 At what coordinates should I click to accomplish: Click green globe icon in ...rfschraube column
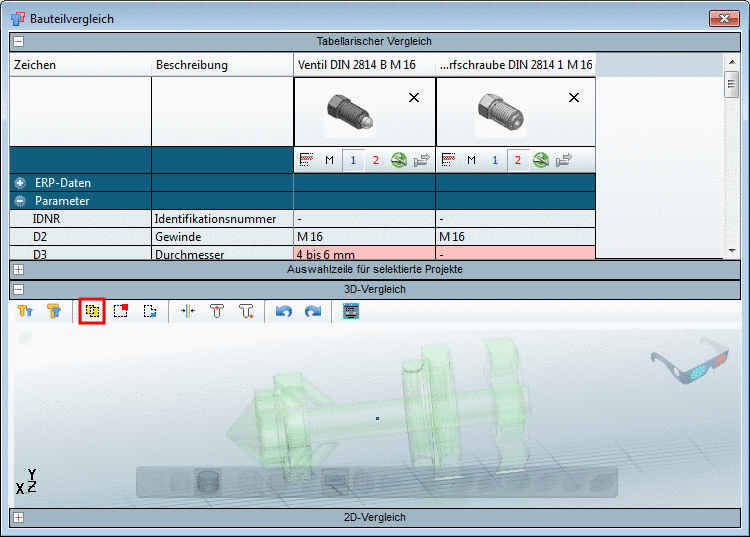[541, 160]
